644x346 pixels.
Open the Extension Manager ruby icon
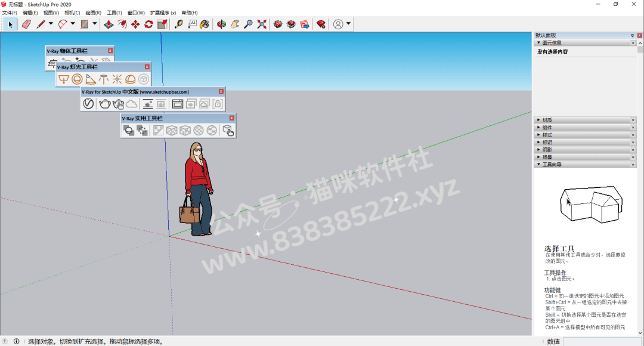[x=321, y=24]
